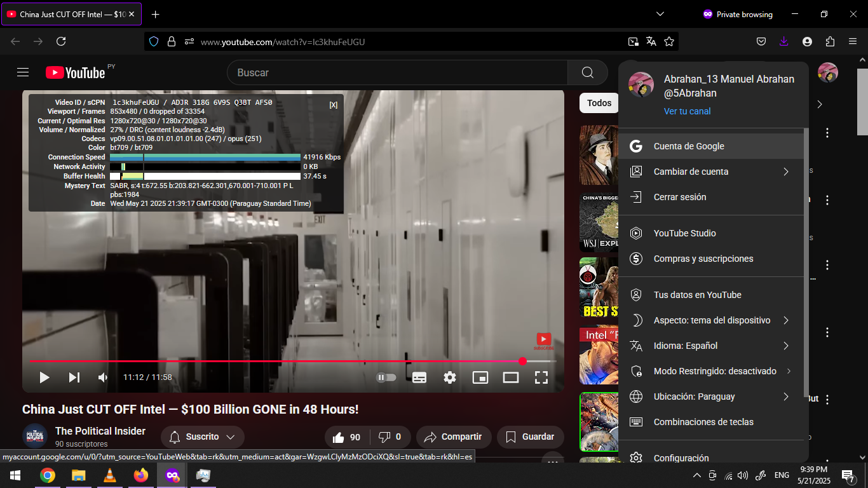Open the Suscrito notification dropdown

[202, 437]
